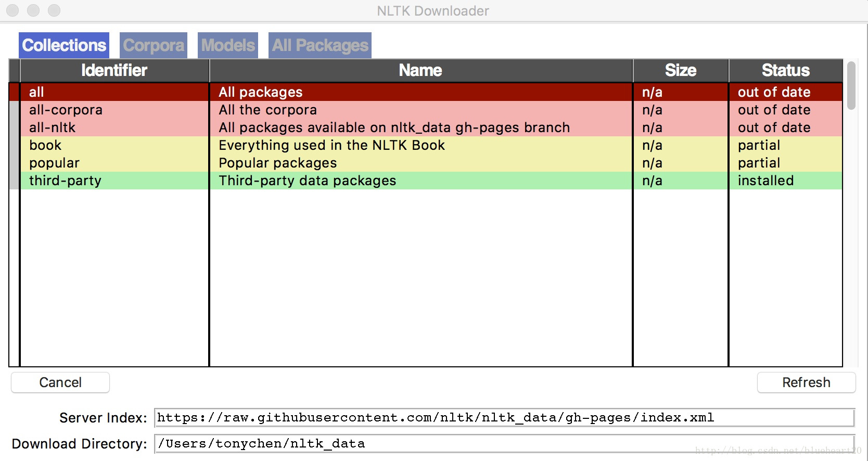
Task: Click 'out of date' status in 'all' row
Action: (786, 92)
